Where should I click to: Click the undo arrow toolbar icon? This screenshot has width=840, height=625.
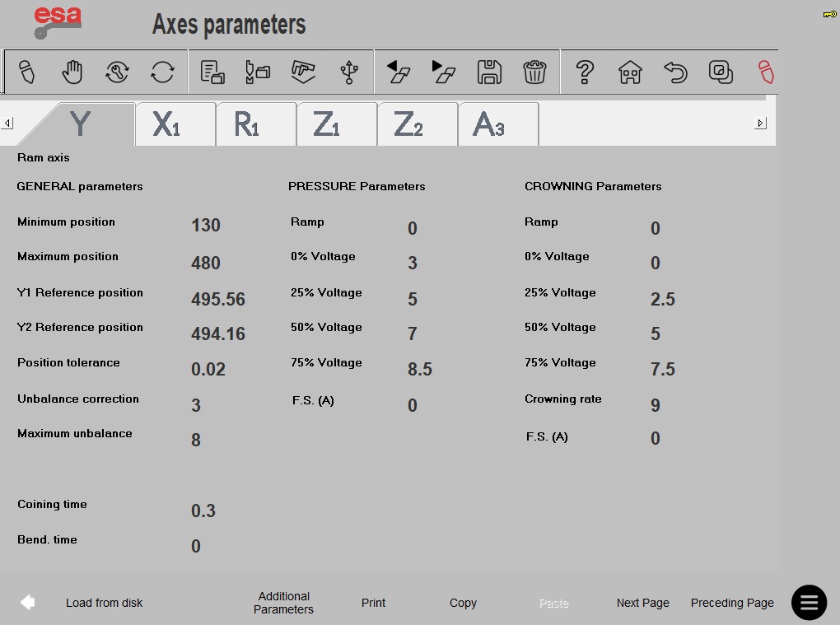(675, 72)
